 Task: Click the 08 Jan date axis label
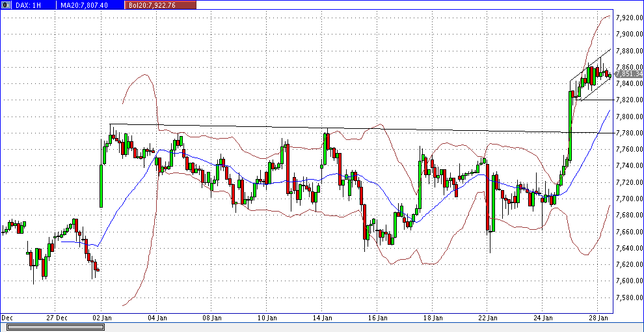(x=212, y=318)
